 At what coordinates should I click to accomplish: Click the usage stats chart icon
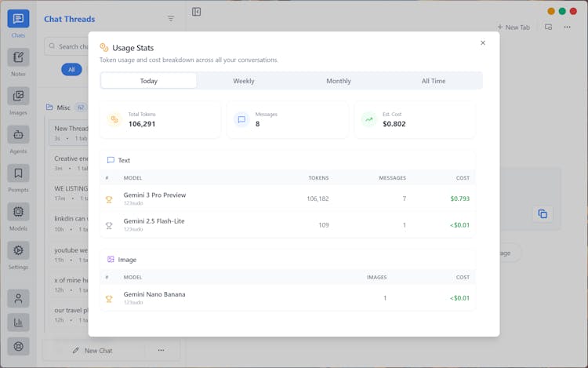pyautogui.click(x=18, y=322)
